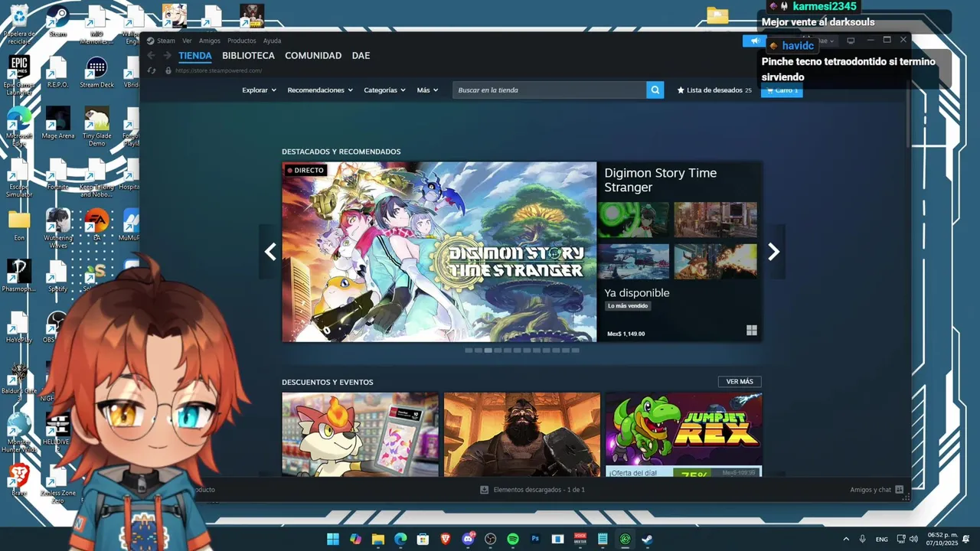Reload the store page with refresh icon
The width and height of the screenshot is (980, 551).
152,70
